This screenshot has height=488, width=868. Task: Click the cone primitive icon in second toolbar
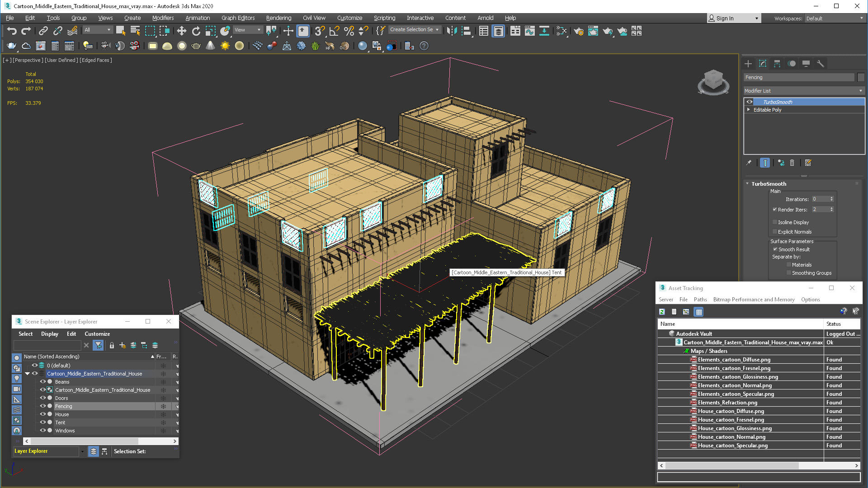210,46
